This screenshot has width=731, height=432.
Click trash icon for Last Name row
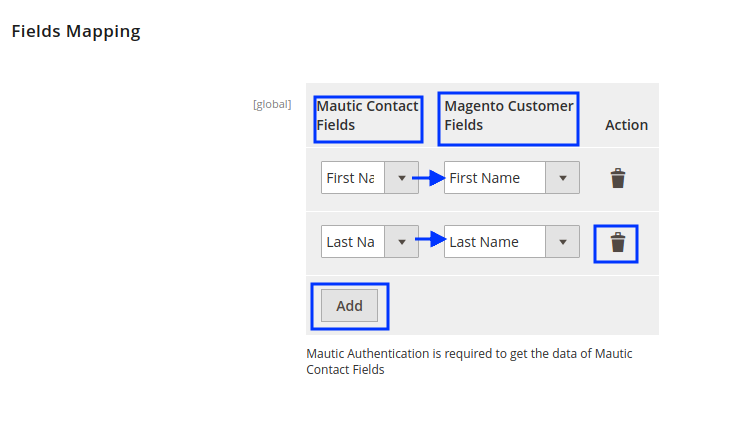pos(618,242)
